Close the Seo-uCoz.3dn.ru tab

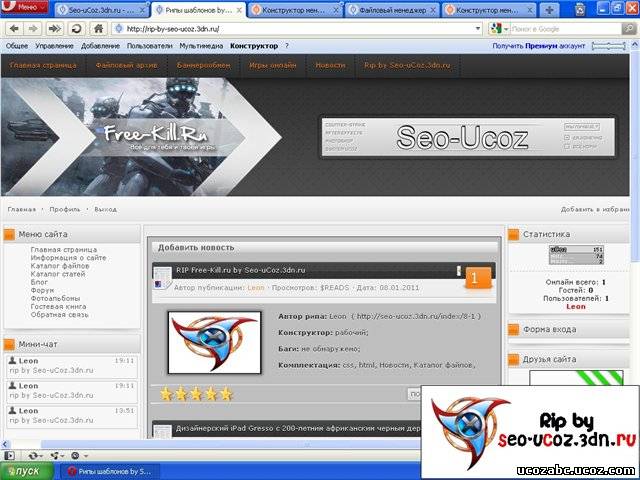[143, 11]
